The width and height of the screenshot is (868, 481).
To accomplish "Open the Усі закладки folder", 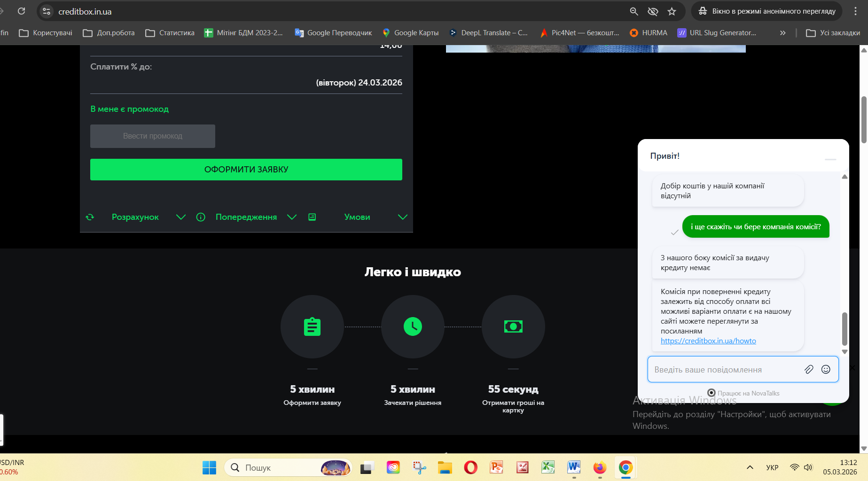I will point(833,33).
